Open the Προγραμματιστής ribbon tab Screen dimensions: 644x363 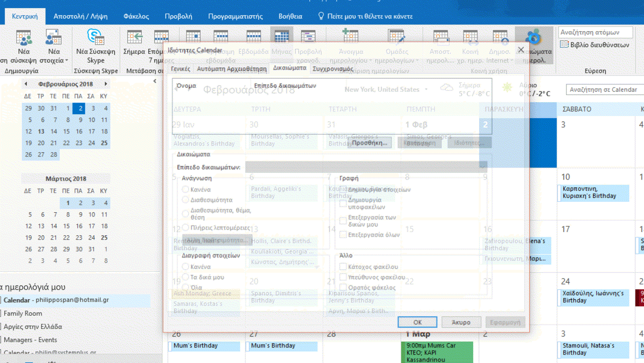tap(235, 16)
